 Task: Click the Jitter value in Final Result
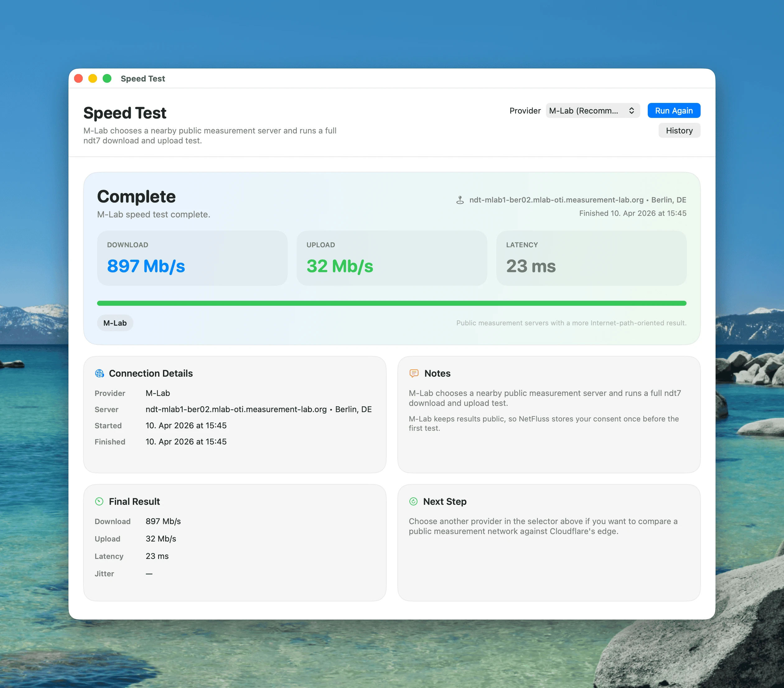(149, 574)
